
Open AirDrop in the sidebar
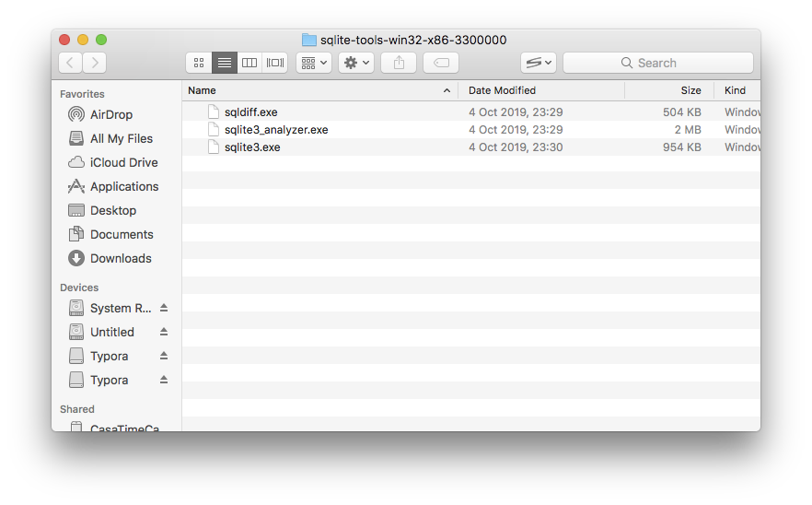110,114
